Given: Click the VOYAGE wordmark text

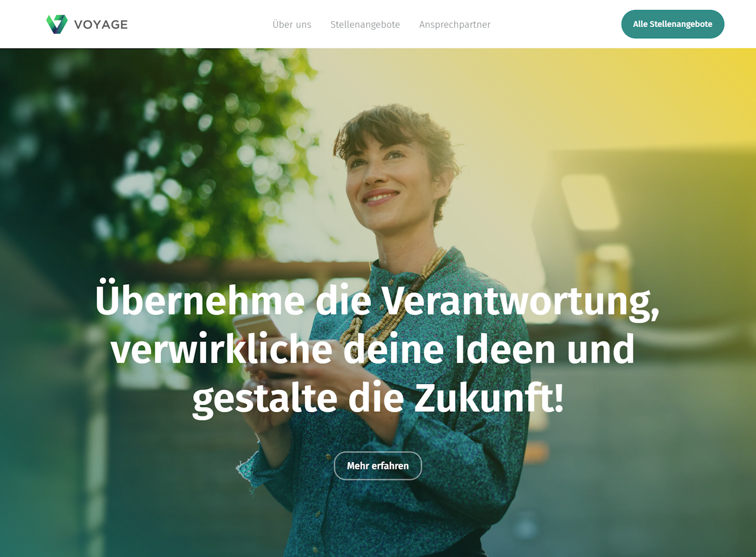Looking at the screenshot, I should (101, 24).
